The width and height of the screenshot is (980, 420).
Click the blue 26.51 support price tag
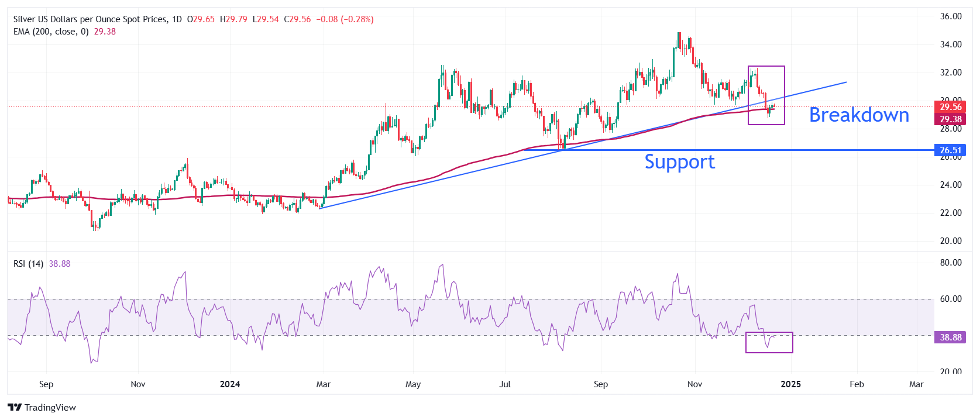click(950, 150)
